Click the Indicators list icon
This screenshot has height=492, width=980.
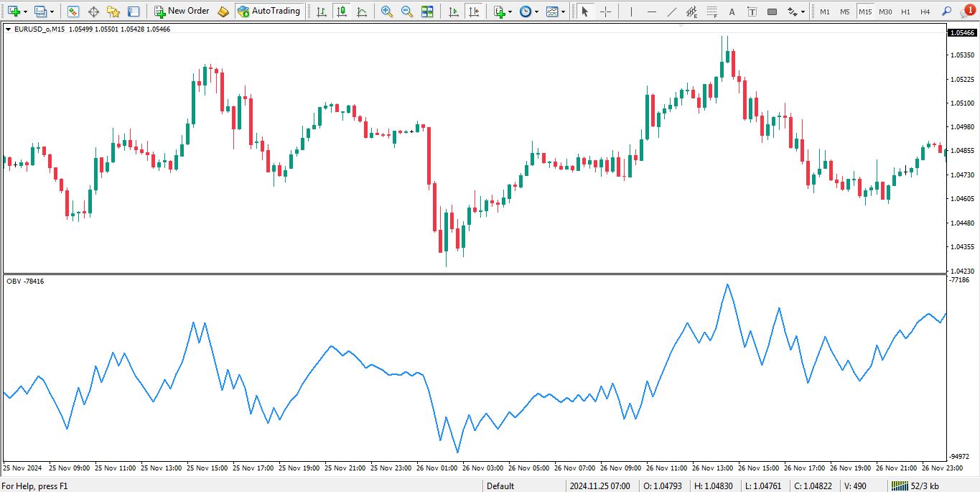click(x=499, y=11)
